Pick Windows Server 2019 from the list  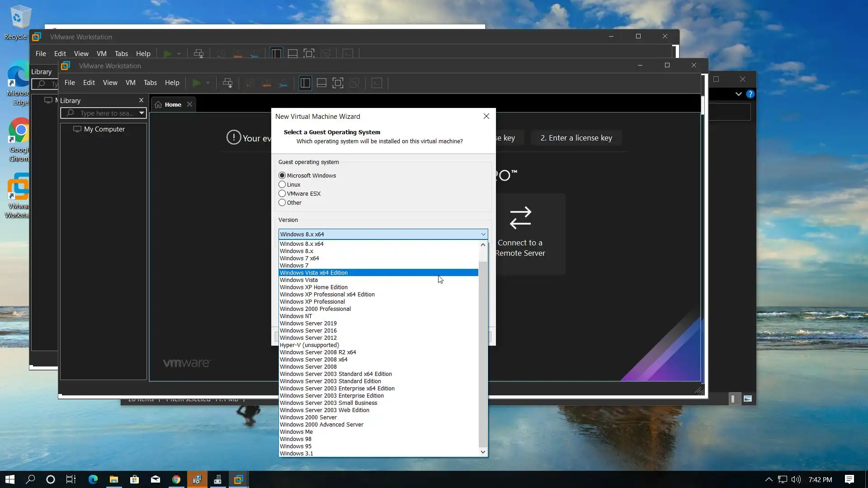[308, 324]
